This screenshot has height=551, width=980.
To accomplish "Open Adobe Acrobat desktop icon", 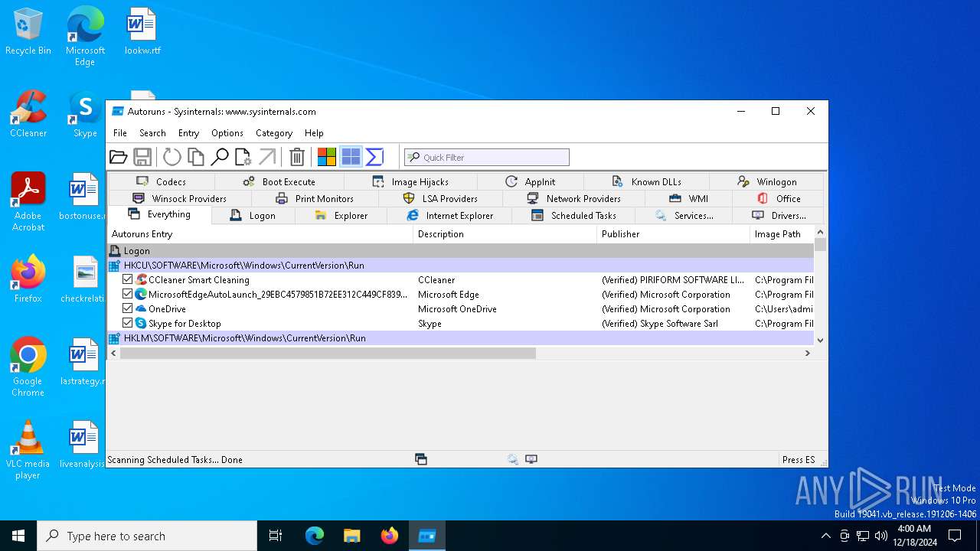I will click(x=28, y=202).
